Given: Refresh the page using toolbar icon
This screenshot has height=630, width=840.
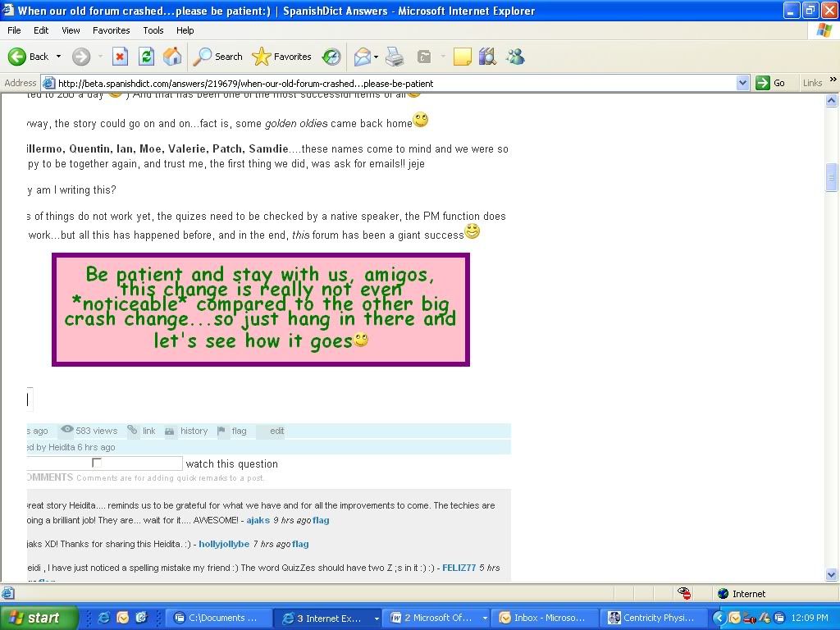Looking at the screenshot, I should click(146, 57).
